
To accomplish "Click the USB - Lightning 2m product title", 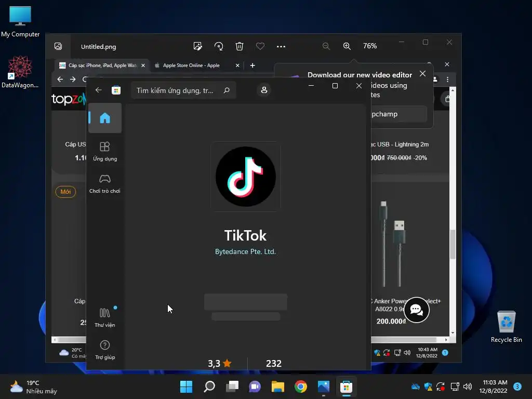I will click(x=400, y=144).
